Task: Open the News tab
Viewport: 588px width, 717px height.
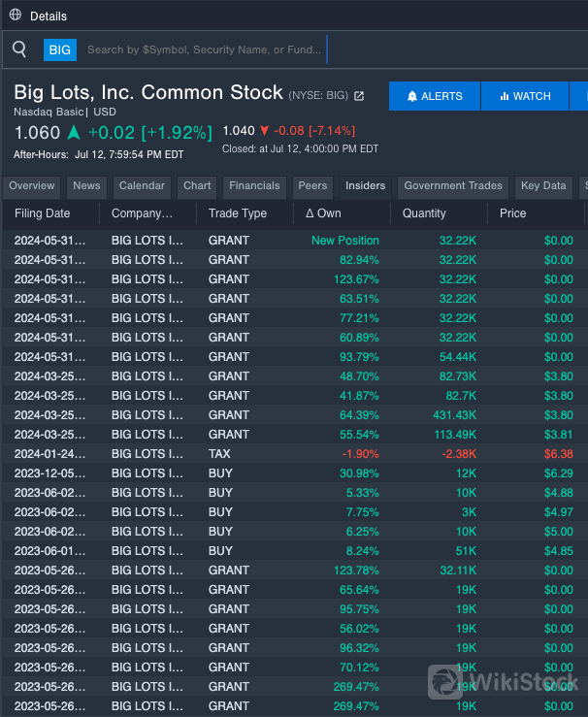Action: pyautogui.click(x=86, y=186)
